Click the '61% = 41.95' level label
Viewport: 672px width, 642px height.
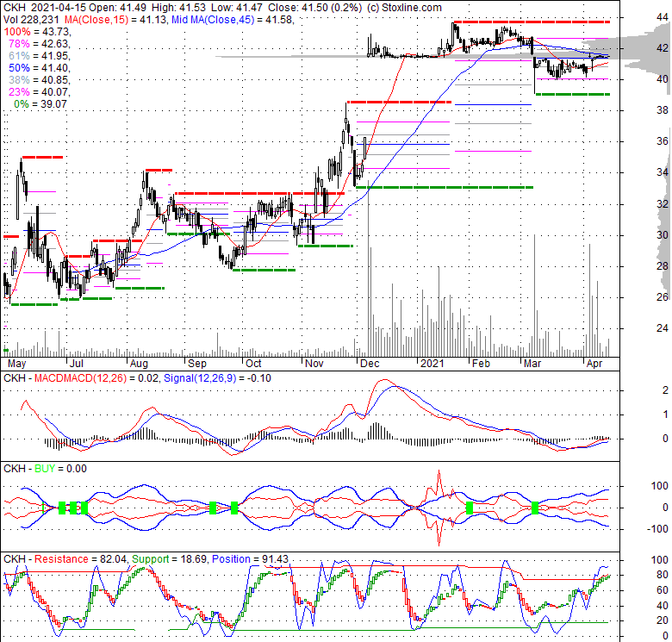pyautogui.click(x=40, y=56)
